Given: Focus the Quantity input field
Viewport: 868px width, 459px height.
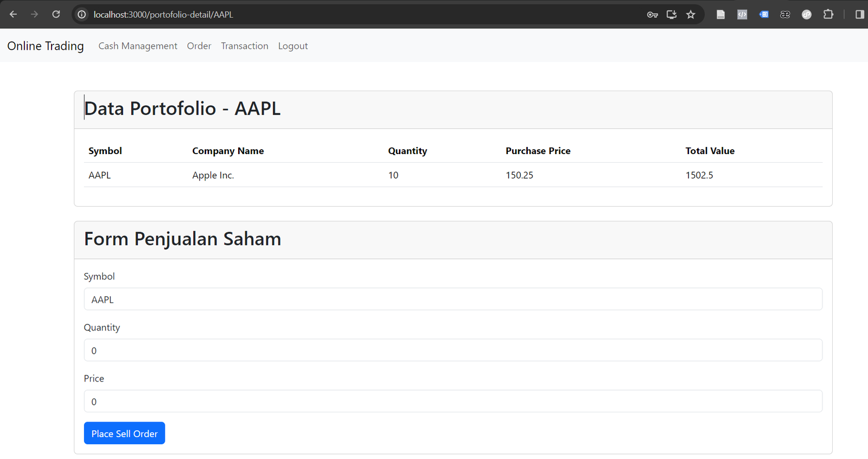Looking at the screenshot, I should point(453,350).
